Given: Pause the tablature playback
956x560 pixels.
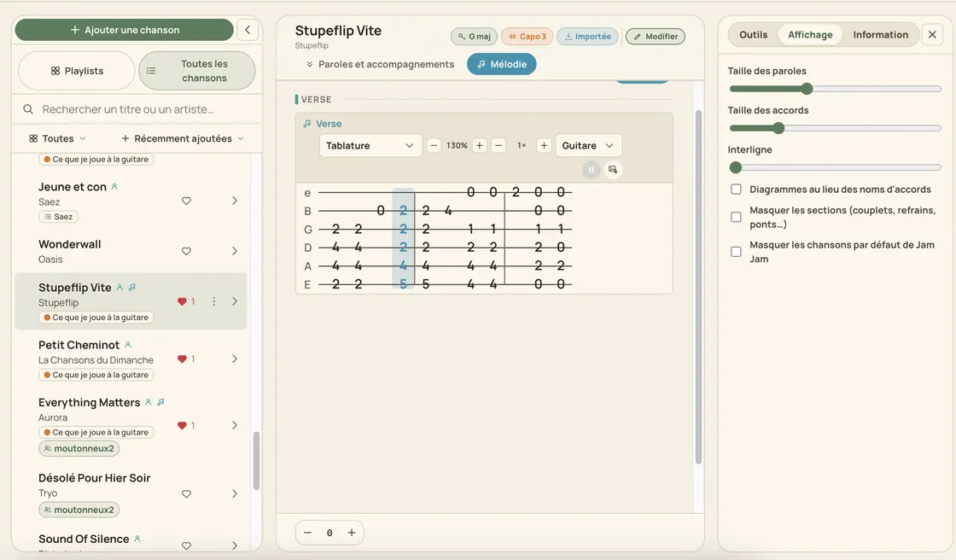Looking at the screenshot, I should 591,170.
